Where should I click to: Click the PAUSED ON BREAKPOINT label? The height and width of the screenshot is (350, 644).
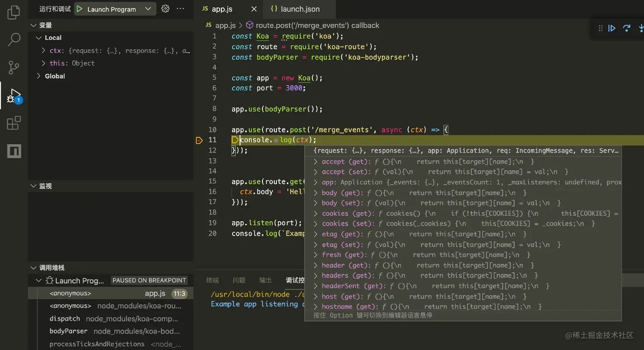click(149, 280)
